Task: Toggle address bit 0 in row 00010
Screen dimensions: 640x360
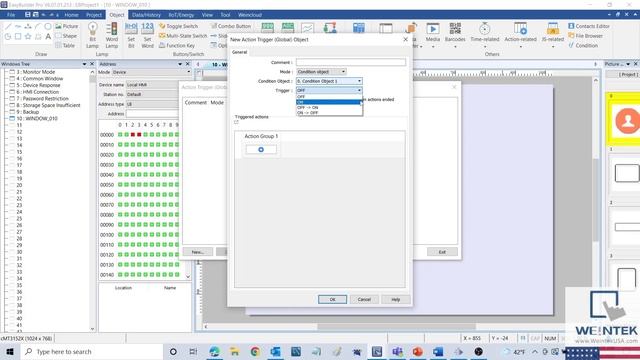Action: point(120,145)
